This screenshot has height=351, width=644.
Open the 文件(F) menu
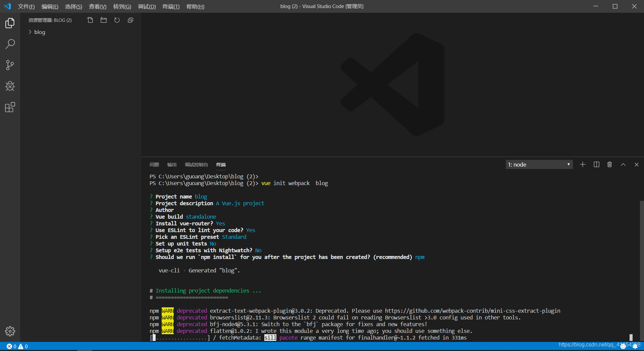26,6
